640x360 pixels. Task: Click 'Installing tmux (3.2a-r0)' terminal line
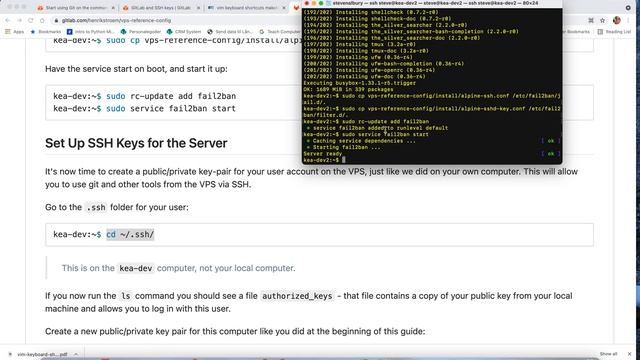click(x=359, y=44)
